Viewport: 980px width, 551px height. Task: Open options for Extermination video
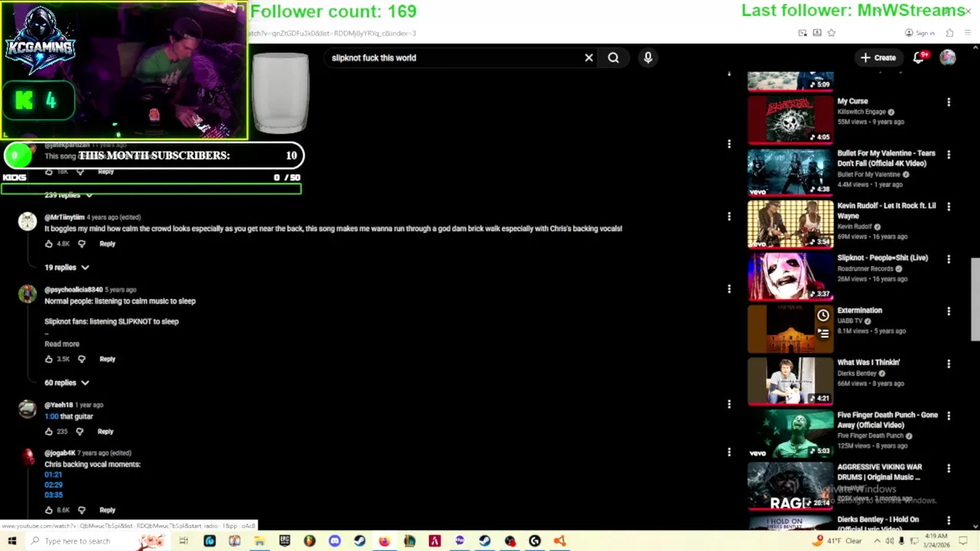pyautogui.click(x=949, y=311)
